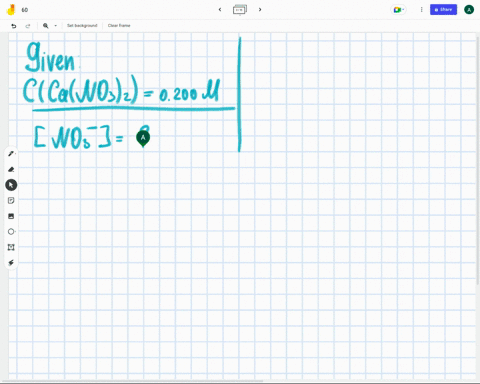The width and height of the screenshot is (480, 384).
Task: Open the Google account avatar
Action: [x=469, y=10]
